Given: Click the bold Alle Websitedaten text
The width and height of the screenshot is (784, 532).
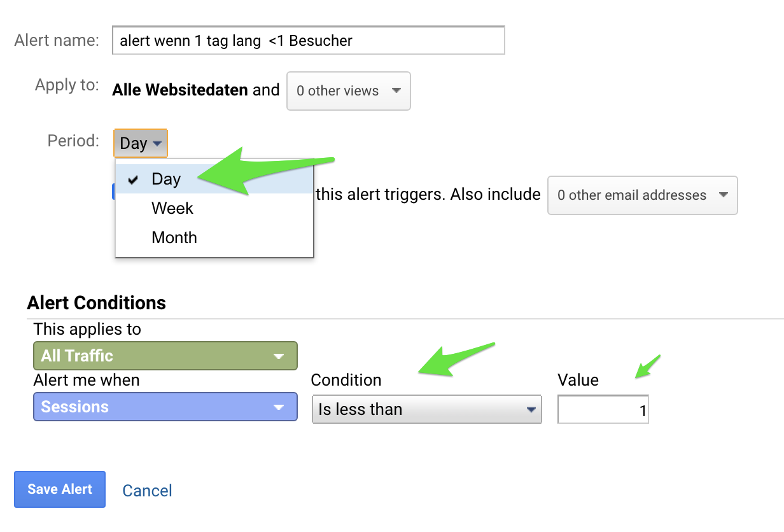Looking at the screenshot, I should [180, 90].
